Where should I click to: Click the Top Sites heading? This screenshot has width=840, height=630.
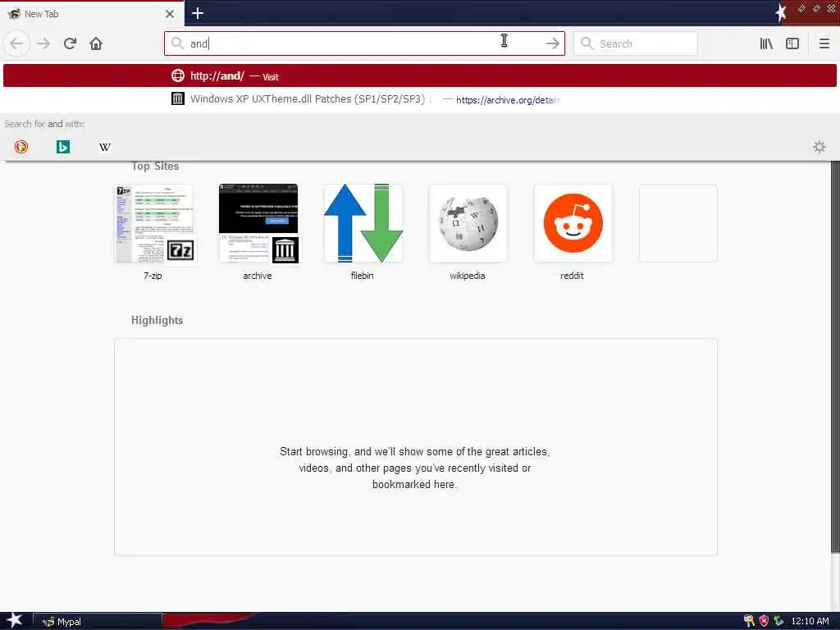coord(155,166)
